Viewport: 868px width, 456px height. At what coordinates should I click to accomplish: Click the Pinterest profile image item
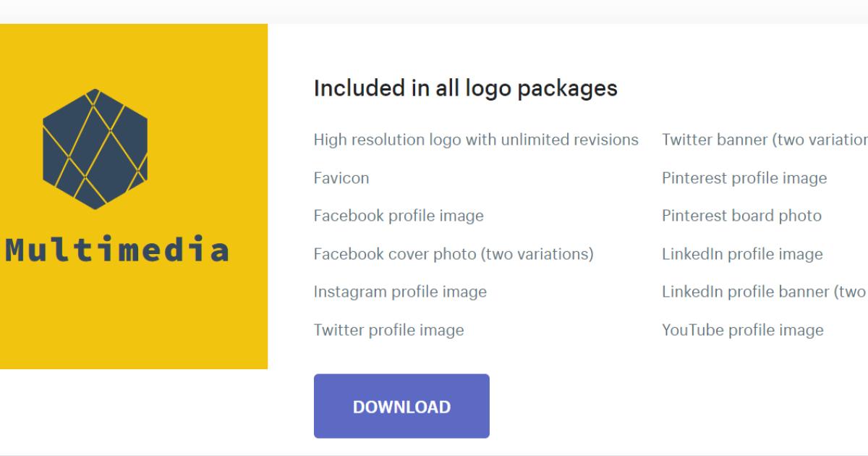pos(744,178)
